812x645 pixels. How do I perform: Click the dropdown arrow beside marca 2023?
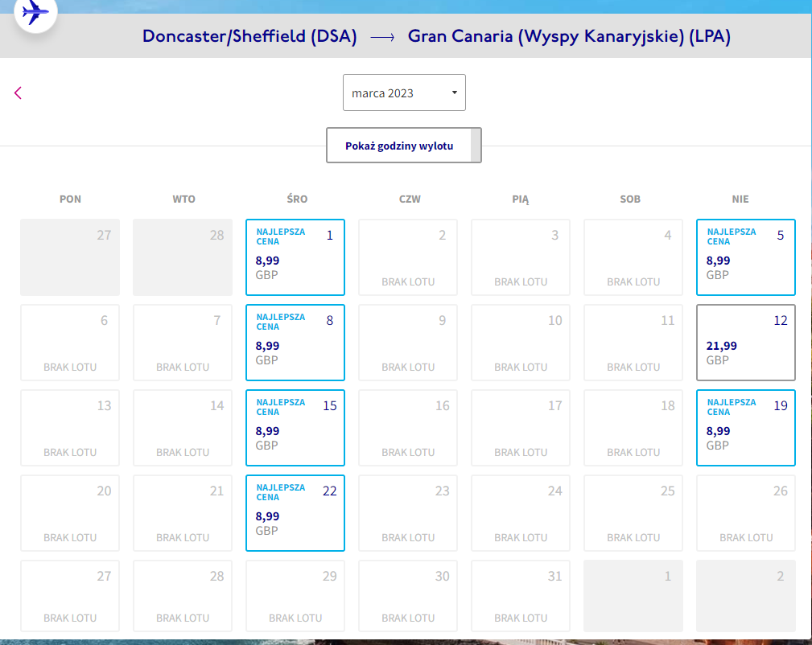(x=454, y=92)
